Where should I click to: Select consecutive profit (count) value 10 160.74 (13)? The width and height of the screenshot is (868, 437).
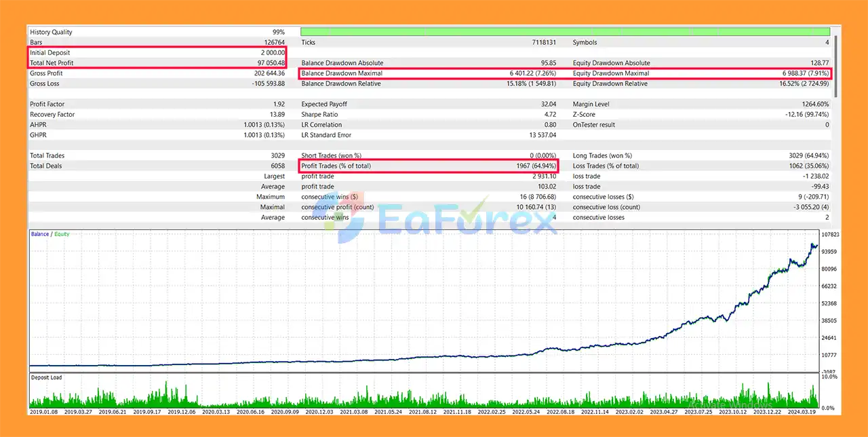click(x=536, y=207)
